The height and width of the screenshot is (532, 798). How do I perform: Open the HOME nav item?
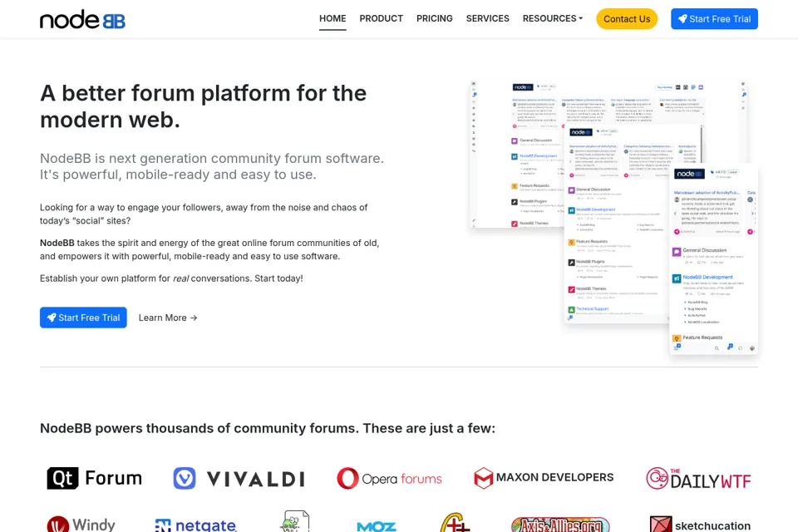pyautogui.click(x=332, y=18)
